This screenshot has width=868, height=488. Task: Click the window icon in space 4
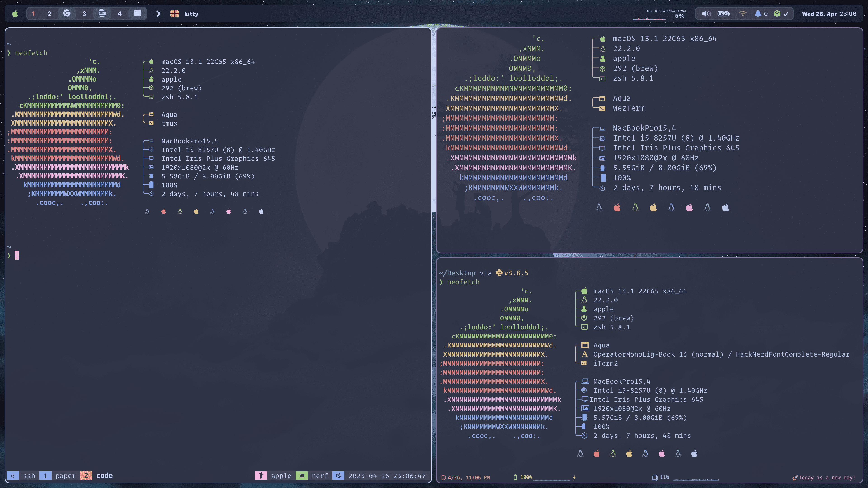pyautogui.click(x=137, y=14)
